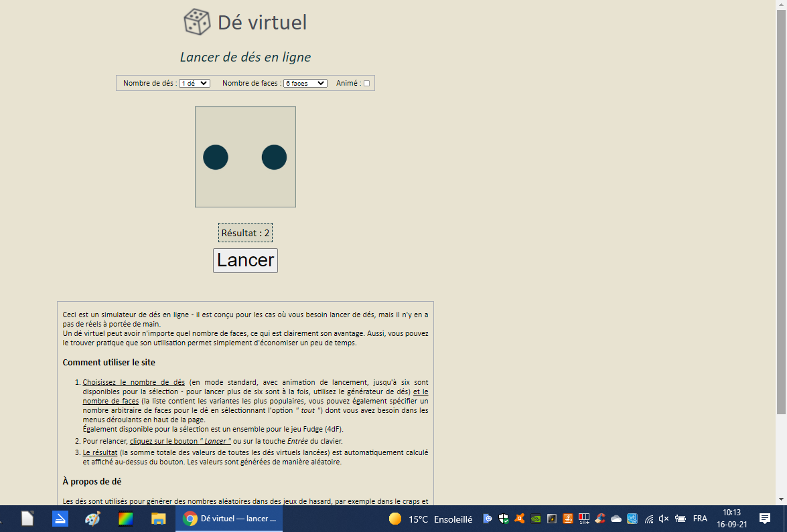Check the battery power status icon
The image size is (787, 532).
pos(681,519)
